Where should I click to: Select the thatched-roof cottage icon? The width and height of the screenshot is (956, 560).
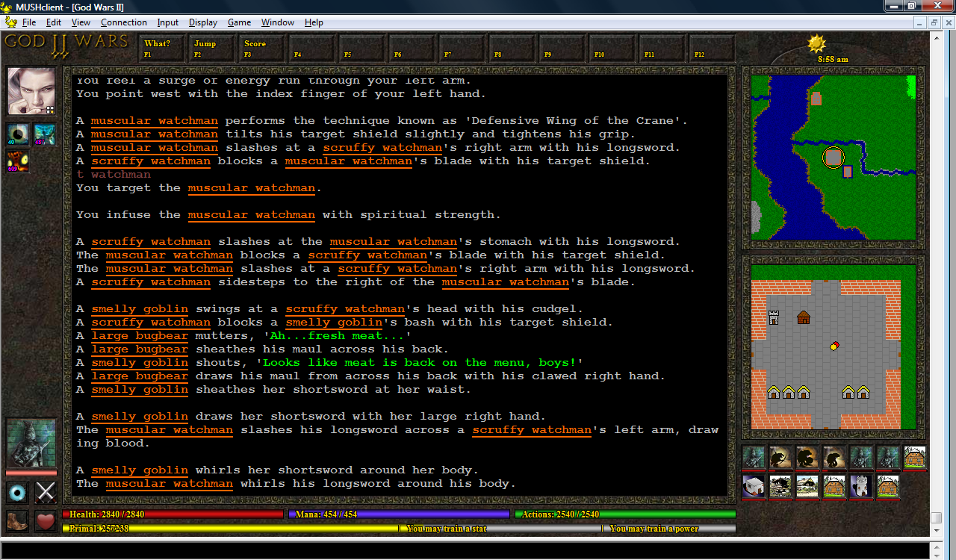point(807,486)
